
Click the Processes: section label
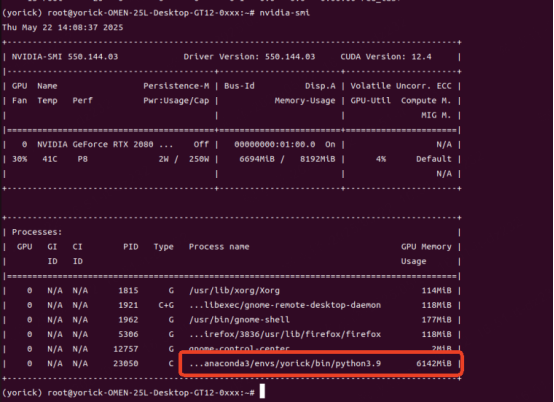tap(37, 232)
